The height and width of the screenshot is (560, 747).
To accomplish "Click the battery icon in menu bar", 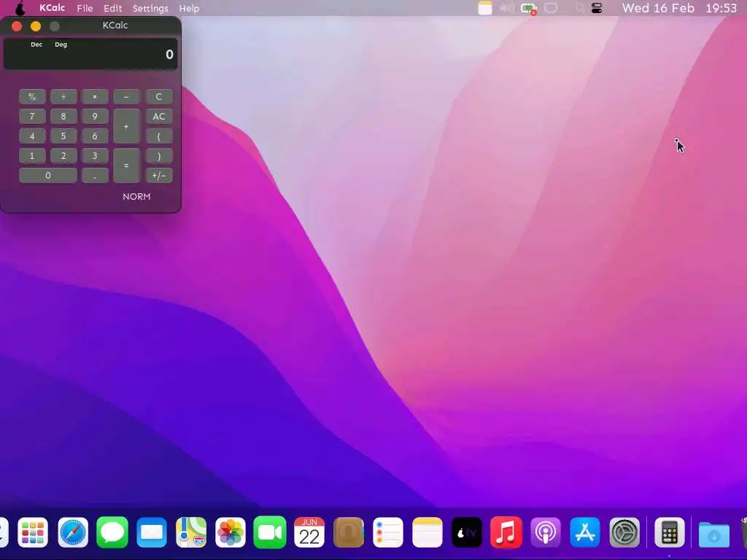I will pos(529,8).
